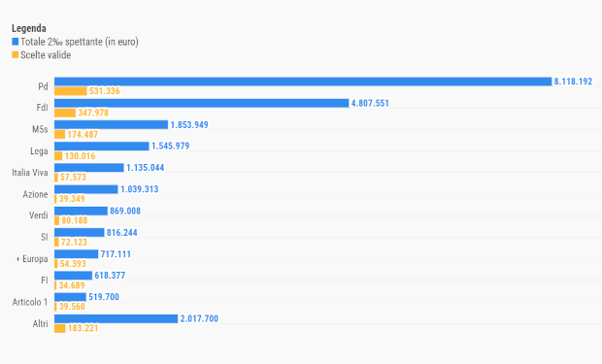Click the + Europa blue bar
602x364 pixels.
(76, 253)
